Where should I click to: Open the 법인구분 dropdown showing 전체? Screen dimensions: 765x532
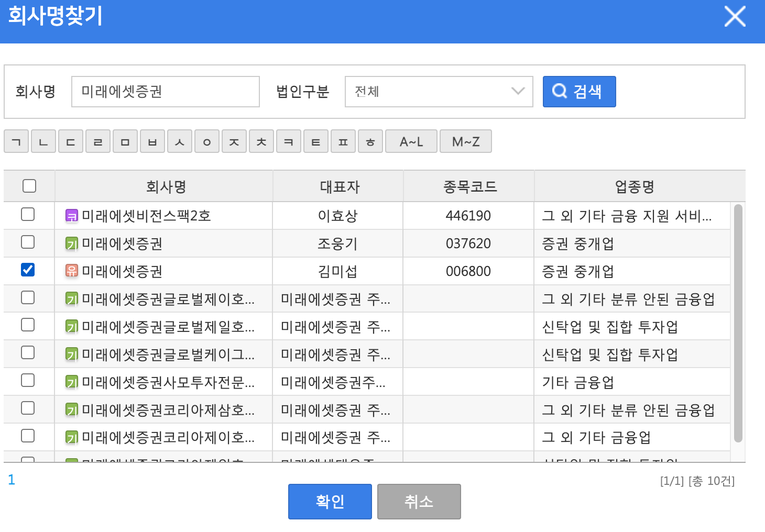pyautogui.click(x=439, y=92)
